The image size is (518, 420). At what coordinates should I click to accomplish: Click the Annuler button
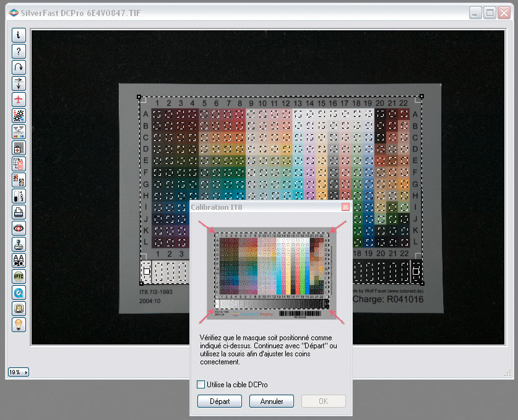coord(272,401)
